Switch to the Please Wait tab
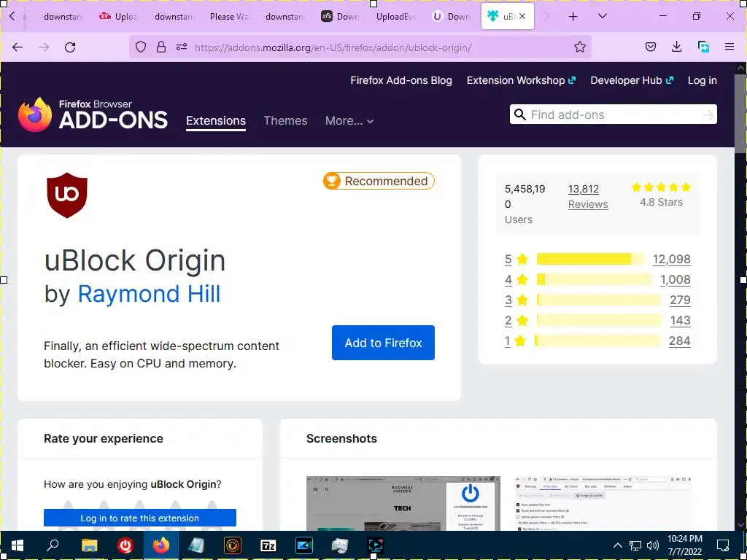 coord(229,17)
